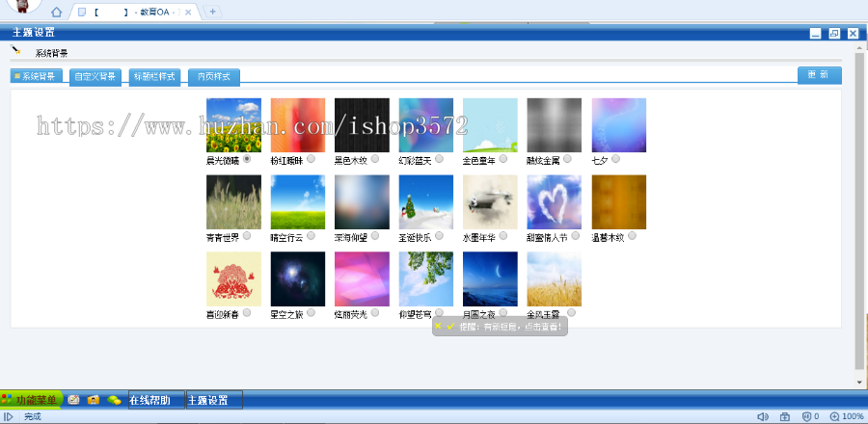Click the pink-orange 粉红暧昧 thumbnail

298,125
